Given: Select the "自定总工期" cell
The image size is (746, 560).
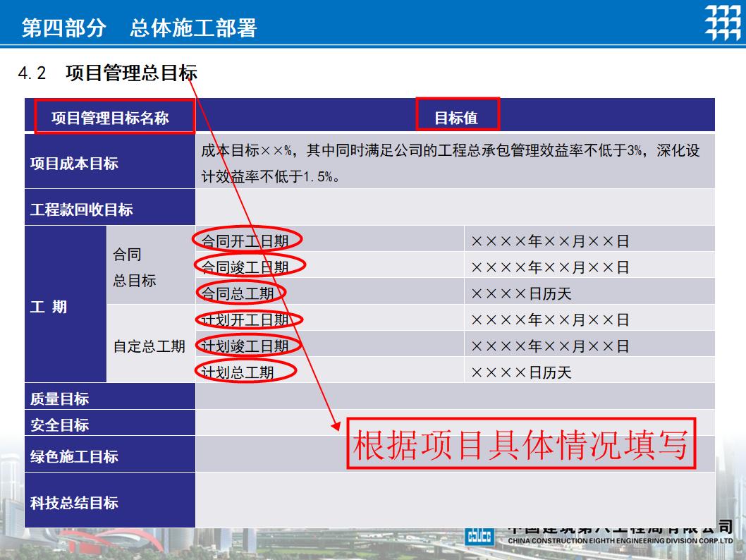Looking at the screenshot, I should (x=150, y=344).
